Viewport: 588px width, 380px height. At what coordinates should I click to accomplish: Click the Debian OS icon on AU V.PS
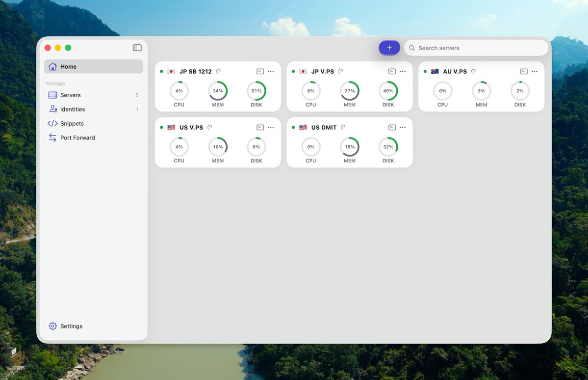(x=473, y=71)
